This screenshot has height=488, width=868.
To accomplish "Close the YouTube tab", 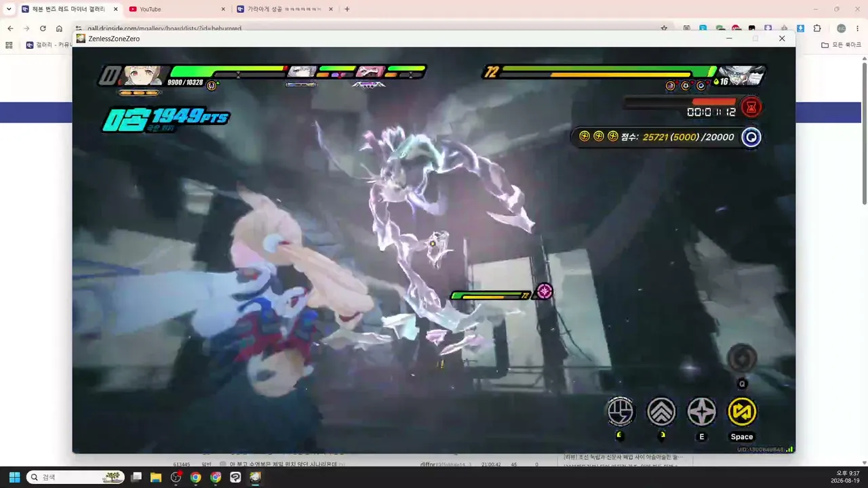I will [x=223, y=9].
